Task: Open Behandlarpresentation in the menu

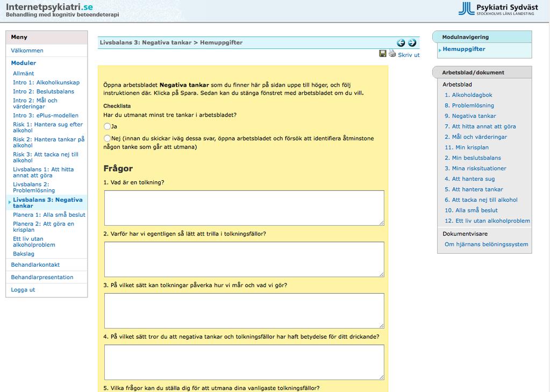Action: (x=42, y=277)
